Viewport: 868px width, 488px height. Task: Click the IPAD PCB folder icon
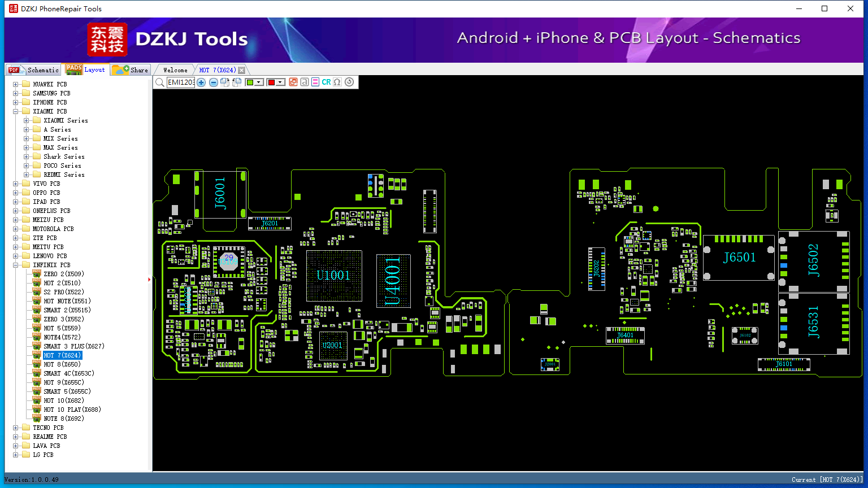tap(26, 202)
